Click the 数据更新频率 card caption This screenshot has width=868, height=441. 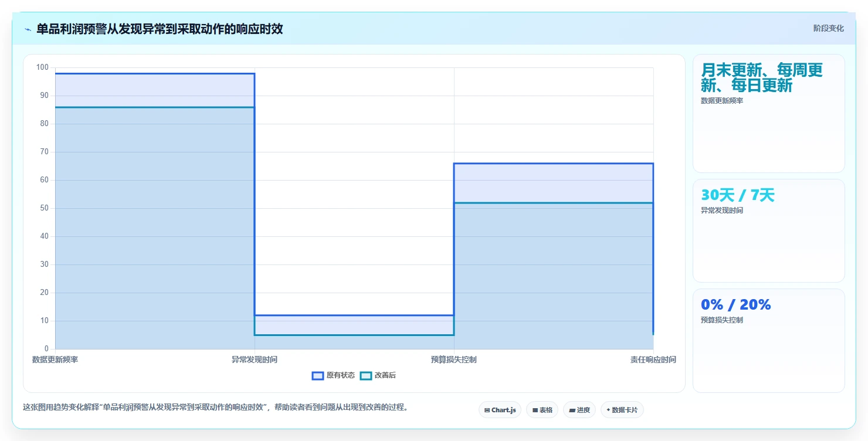pos(721,101)
